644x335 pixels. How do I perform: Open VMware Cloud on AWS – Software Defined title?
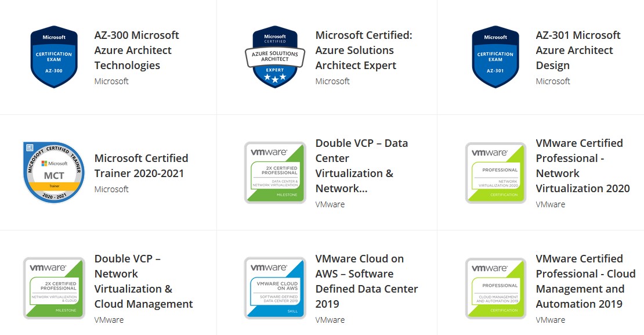click(x=366, y=281)
